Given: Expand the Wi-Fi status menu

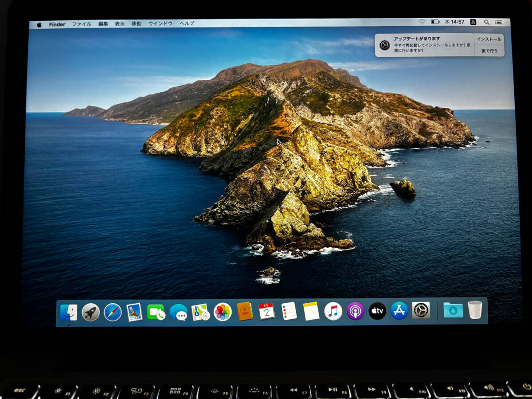Looking at the screenshot, I should pyautogui.click(x=422, y=22).
